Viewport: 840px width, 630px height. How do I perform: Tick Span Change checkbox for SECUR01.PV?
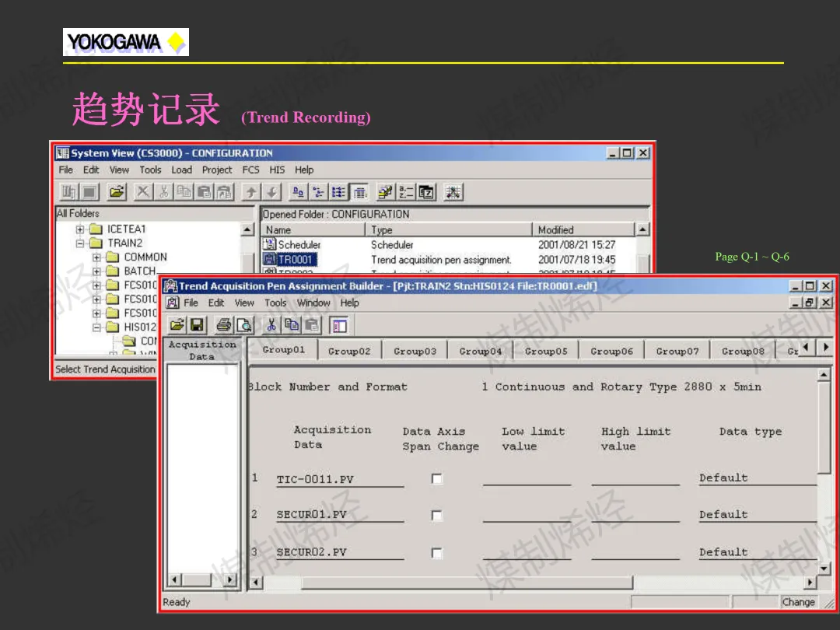437,516
